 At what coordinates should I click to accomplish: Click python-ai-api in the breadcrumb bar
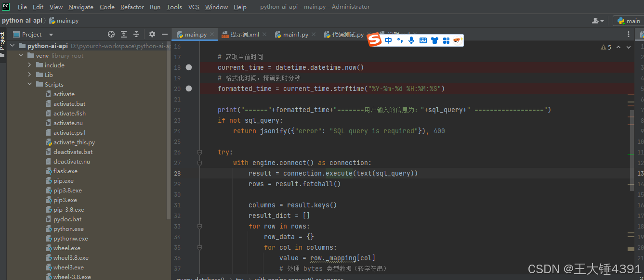23,20
